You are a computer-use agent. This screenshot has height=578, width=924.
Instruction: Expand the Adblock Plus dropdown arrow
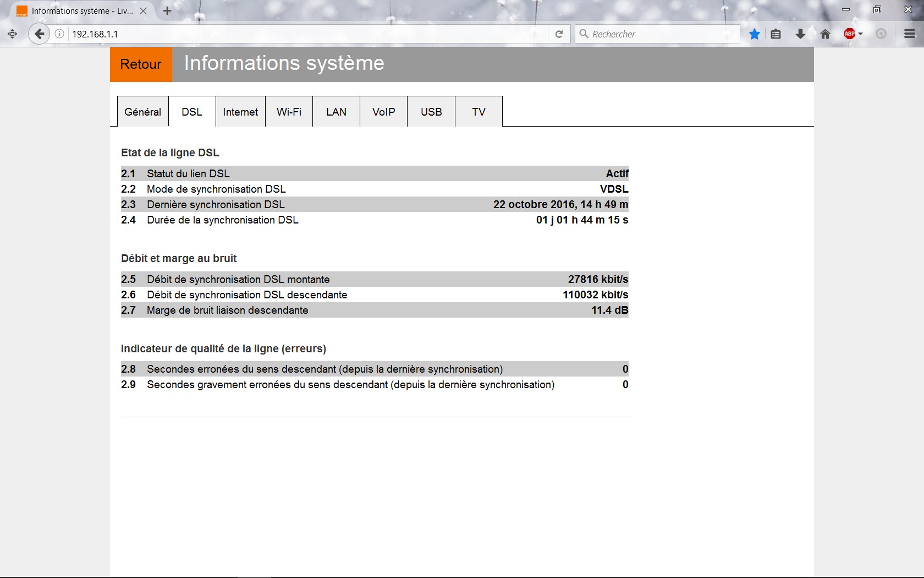tap(861, 34)
